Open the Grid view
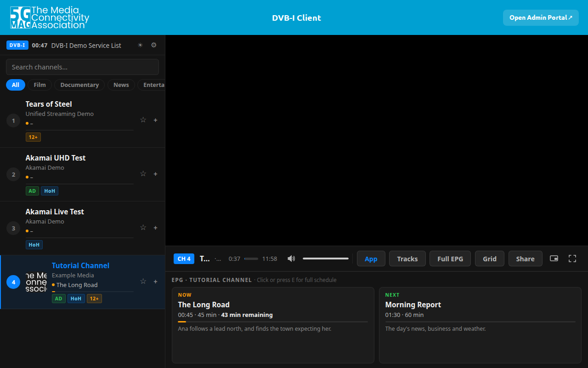The image size is (588, 368). 490,259
